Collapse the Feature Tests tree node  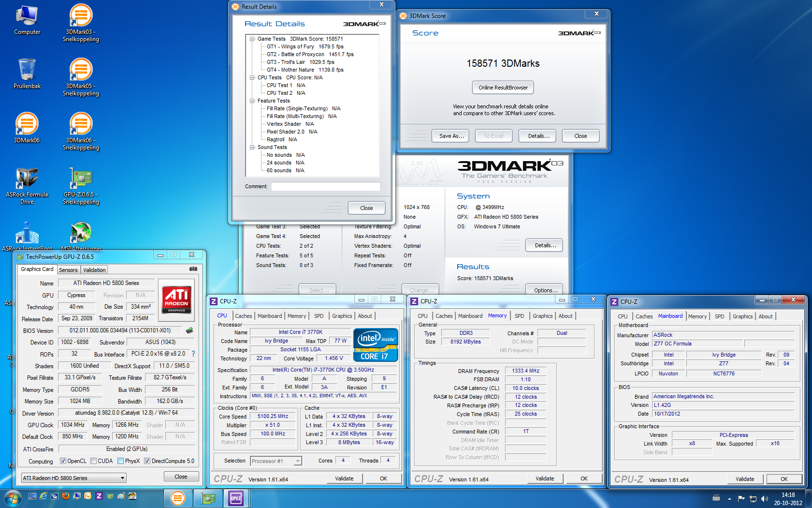[x=252, y=101]
